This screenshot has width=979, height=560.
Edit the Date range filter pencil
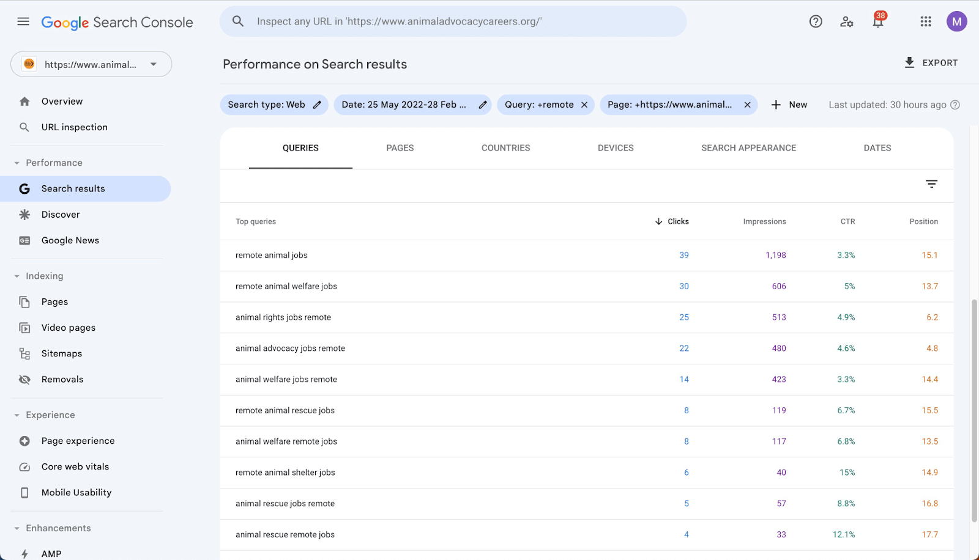[483, 105]
